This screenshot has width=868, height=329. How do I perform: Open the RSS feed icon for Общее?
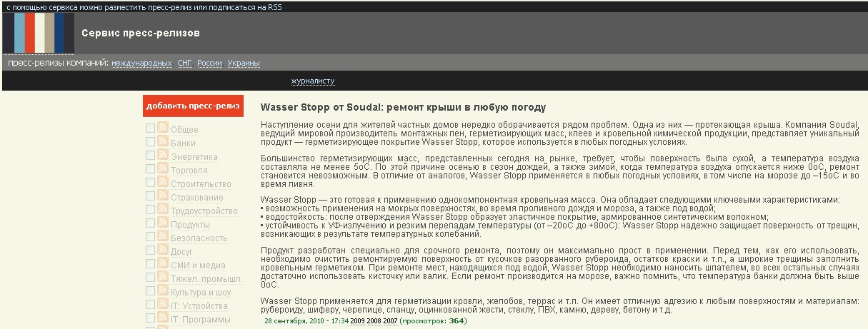[163, 128]
